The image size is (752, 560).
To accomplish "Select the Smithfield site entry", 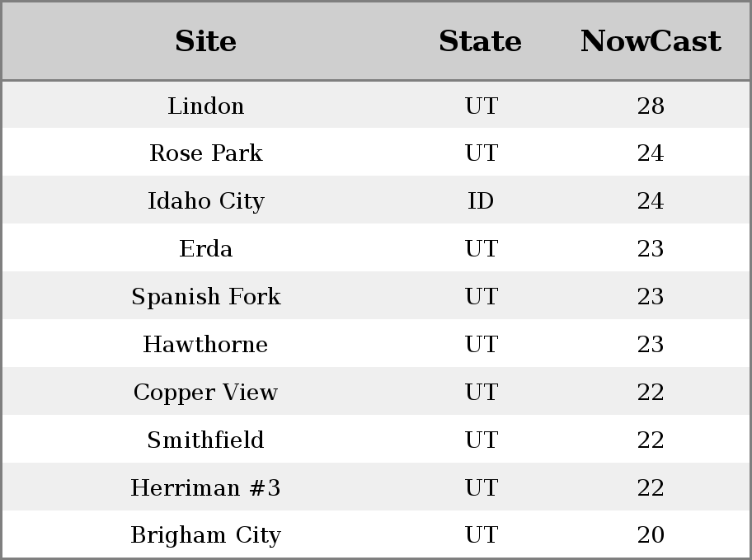I will [205, 440].
